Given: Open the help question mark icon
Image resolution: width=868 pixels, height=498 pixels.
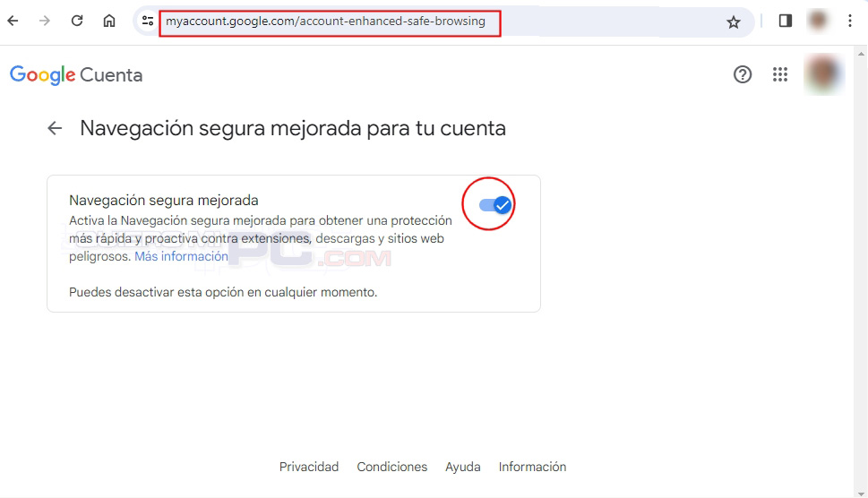Looking at the screenshot, I should [x=743, y=74].
